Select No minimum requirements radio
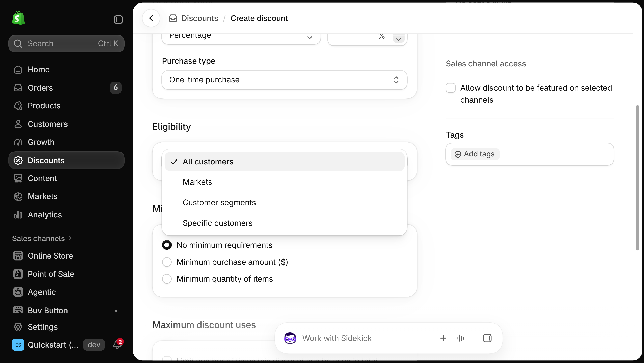This screenshot has height=363, width=644. point(167,245)
